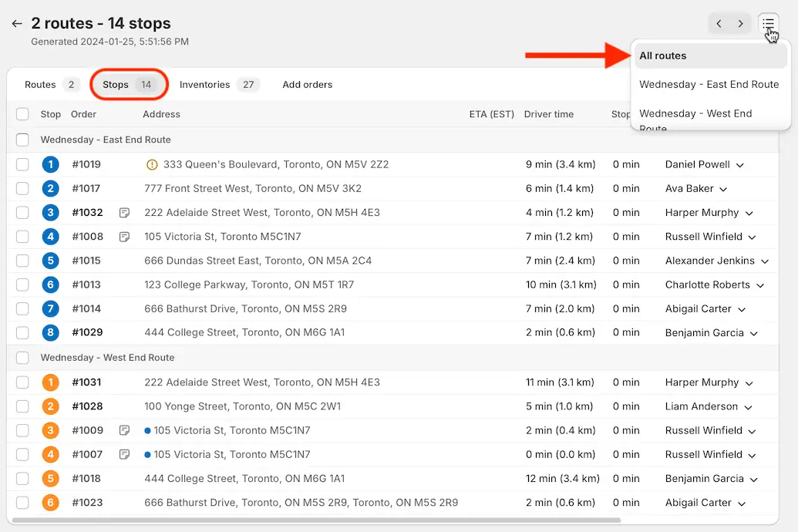Click the Driver time column header
The width and height of the screenshot is (798, 532).
pyautogui.click(x=549, y=114)
